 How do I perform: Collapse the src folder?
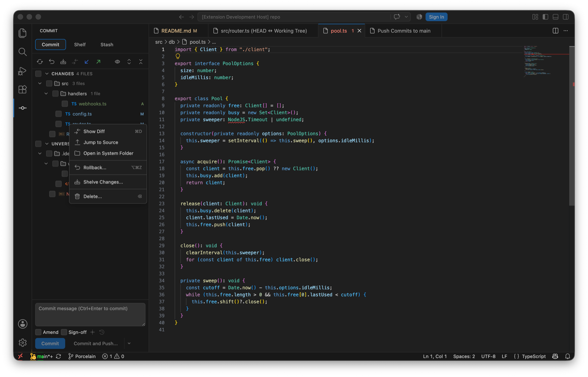point(40,84)
